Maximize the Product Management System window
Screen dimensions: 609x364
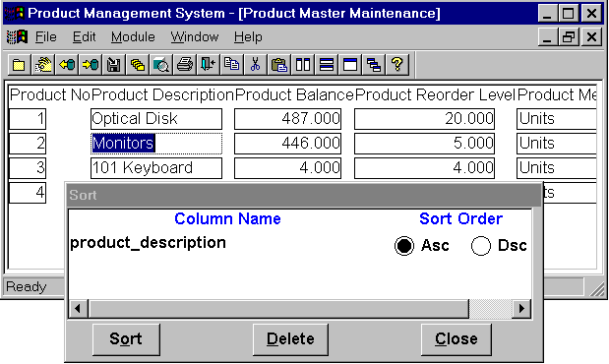pyautogui.click(x=569, y=14)
